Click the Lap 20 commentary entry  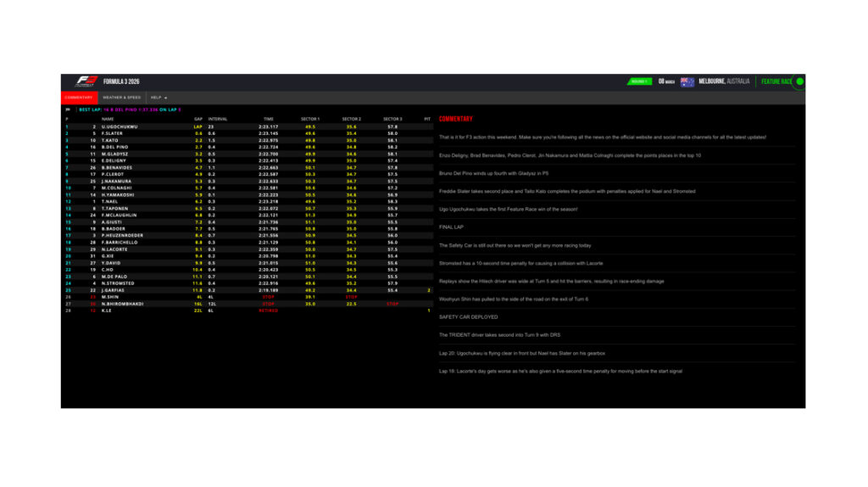pos(522,353)
